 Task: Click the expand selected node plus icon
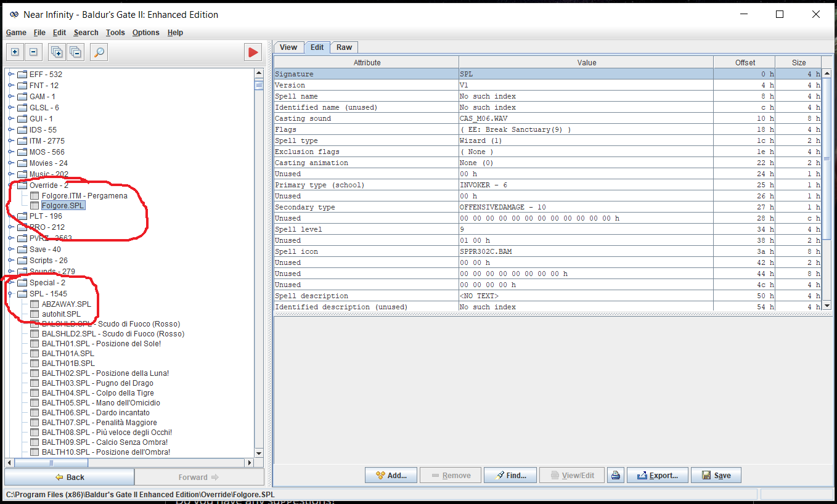point(15,52)
